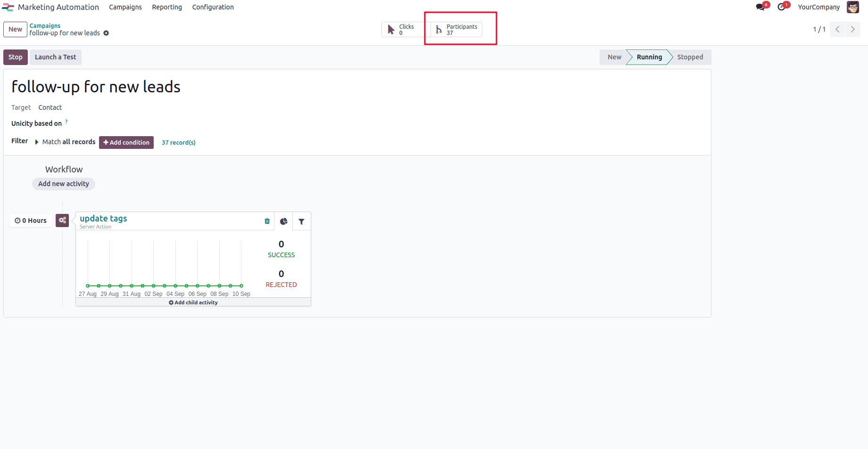Click the New record button
The width and height of the screenshot is (868, 449).
[x=15, y=29]
